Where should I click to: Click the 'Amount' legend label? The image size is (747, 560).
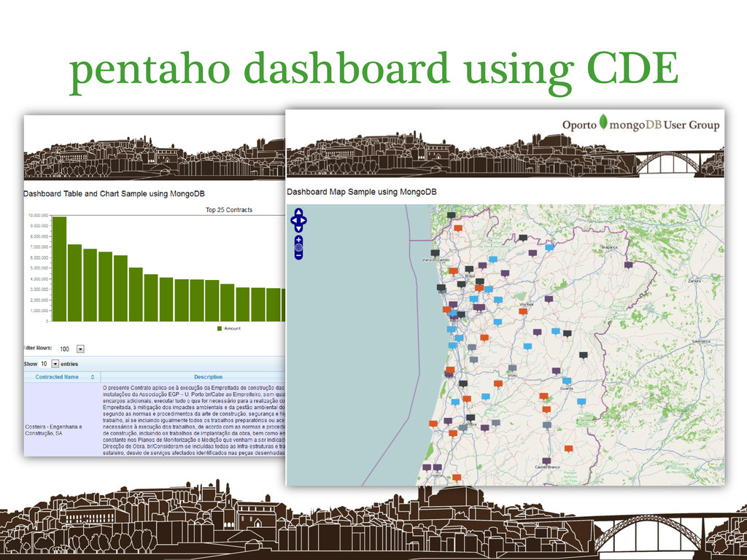233,329
